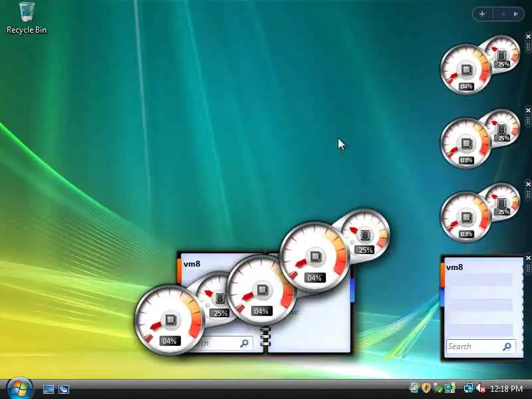Select vm8 contact in sidebar Contacts gadget
The height and width of the screenshot is (399, 532).
point(455,267)
